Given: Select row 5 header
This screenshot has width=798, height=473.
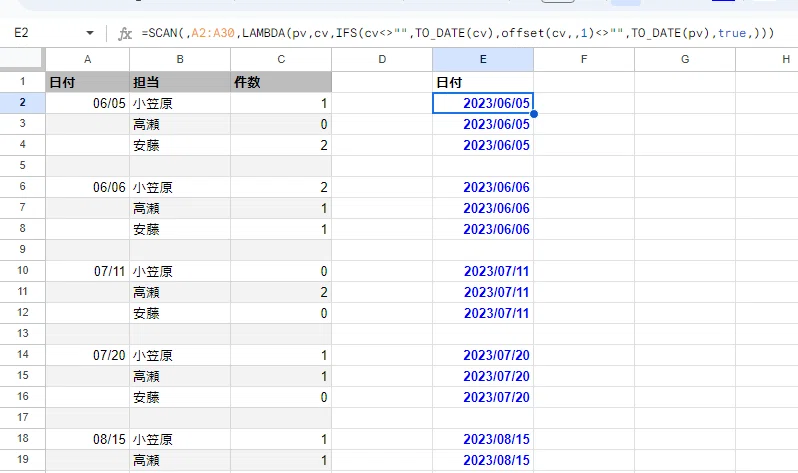Looking at the screenshot, I should click(22, 165).
